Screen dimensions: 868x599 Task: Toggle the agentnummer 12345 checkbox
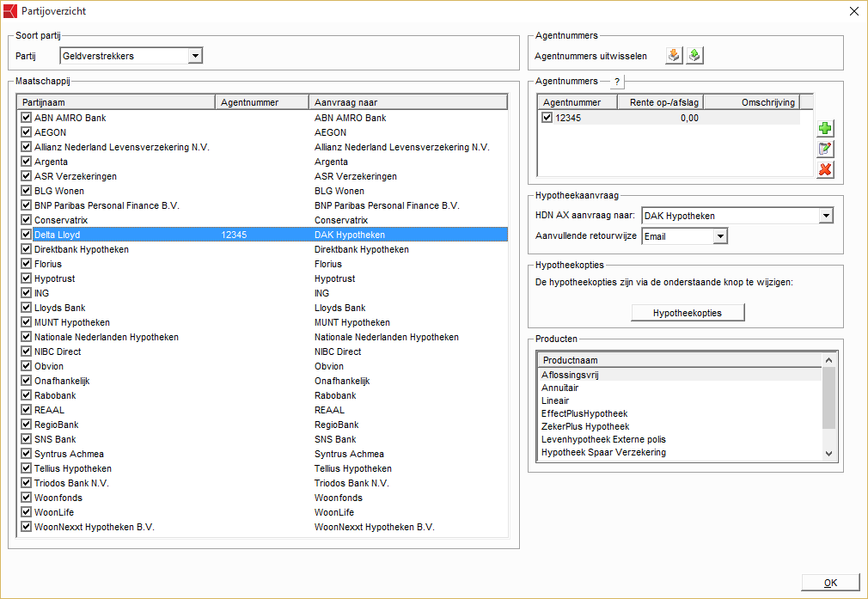point(547,118)
